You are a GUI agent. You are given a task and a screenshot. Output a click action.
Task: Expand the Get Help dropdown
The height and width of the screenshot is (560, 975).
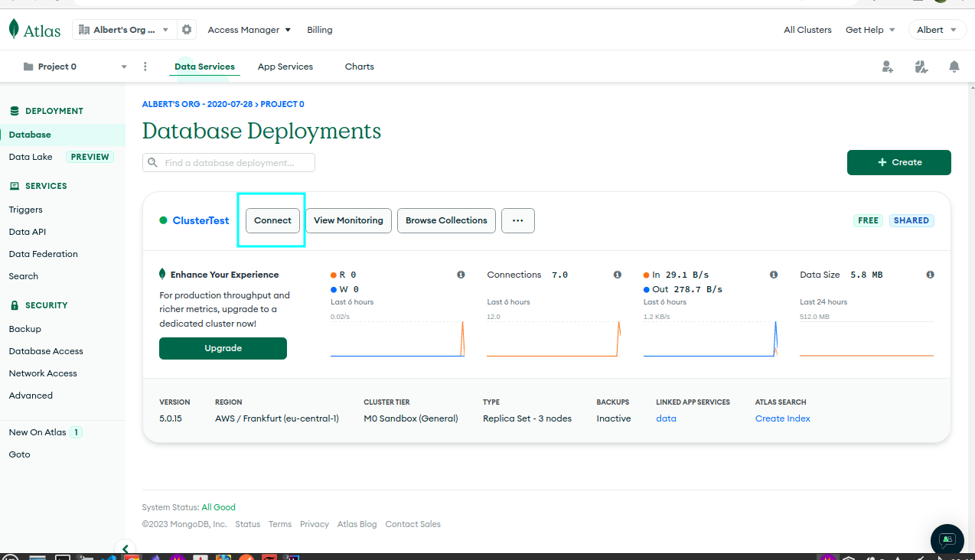(870, 30)
